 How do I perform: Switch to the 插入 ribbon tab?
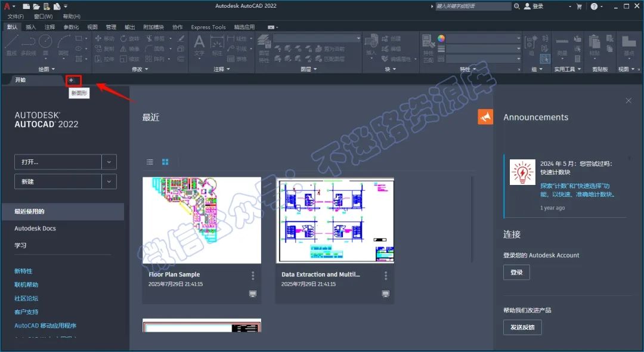click(31, 27)
